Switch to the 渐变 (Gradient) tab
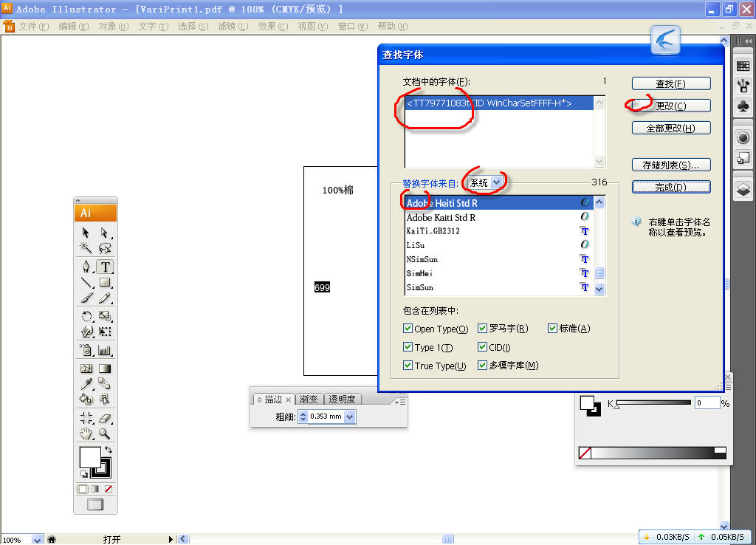The height and width of the screenshot is (545, 756). [x=309, y=400]
